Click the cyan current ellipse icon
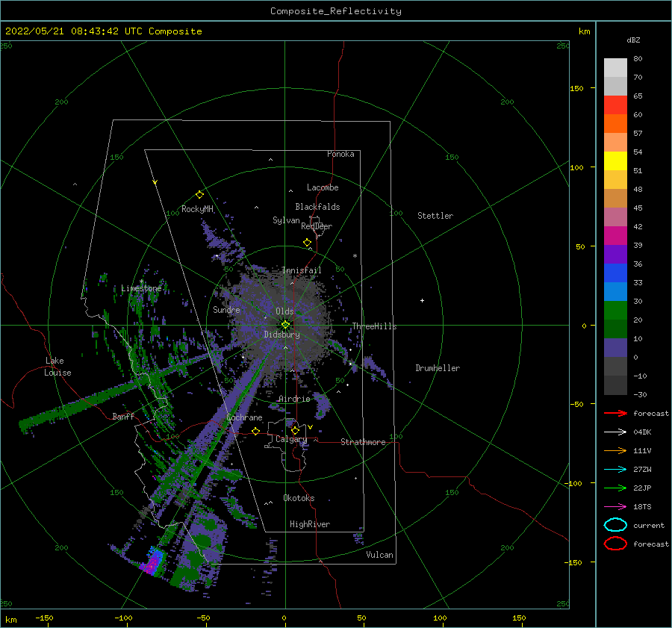The width and height of the screenshot is (672, 628). (x=615, y=525)
